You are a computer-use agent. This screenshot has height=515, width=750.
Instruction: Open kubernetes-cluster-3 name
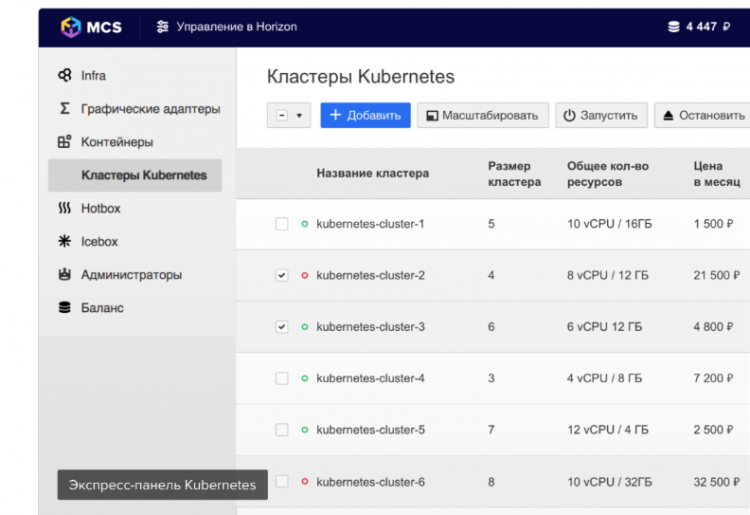click(370, 327)
